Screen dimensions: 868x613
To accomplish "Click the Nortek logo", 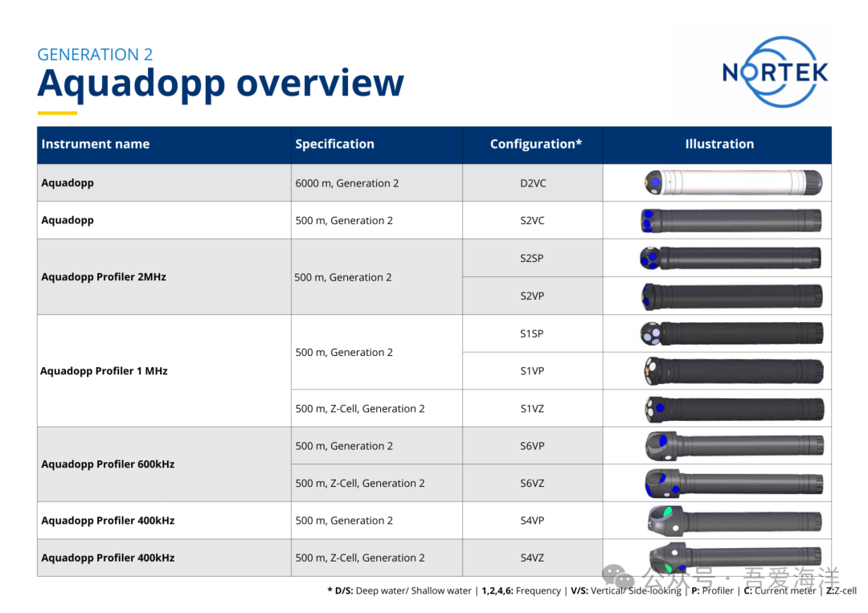I will [x=775, y=72].
